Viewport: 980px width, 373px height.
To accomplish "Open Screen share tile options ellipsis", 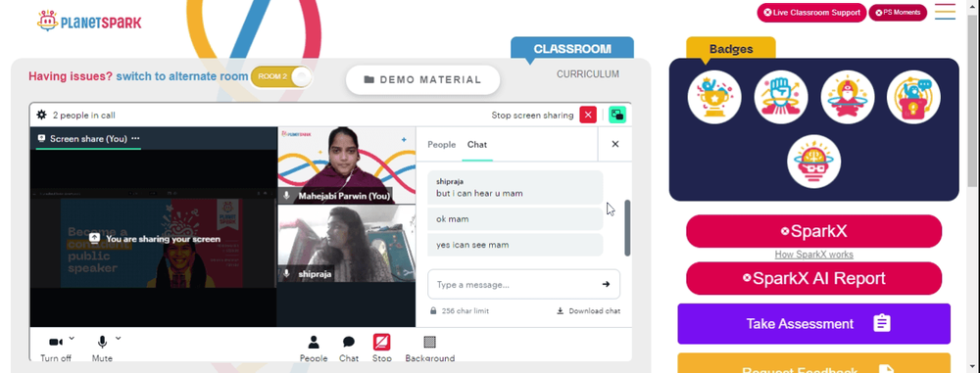I will tap(135, 138).
